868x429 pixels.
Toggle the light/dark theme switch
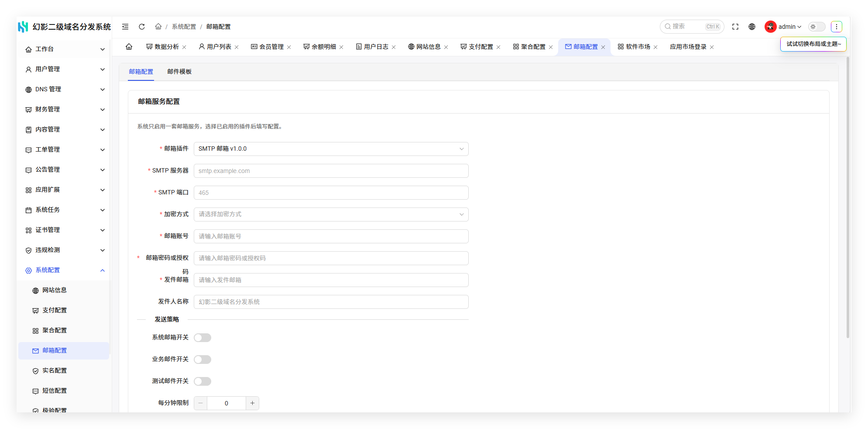tap(817, 27)
